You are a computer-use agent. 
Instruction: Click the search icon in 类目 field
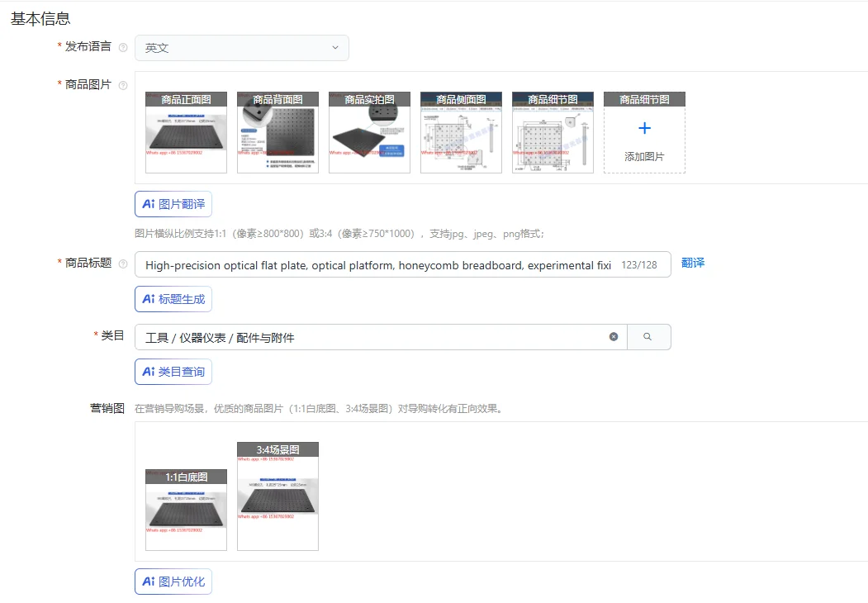[647, 337]
